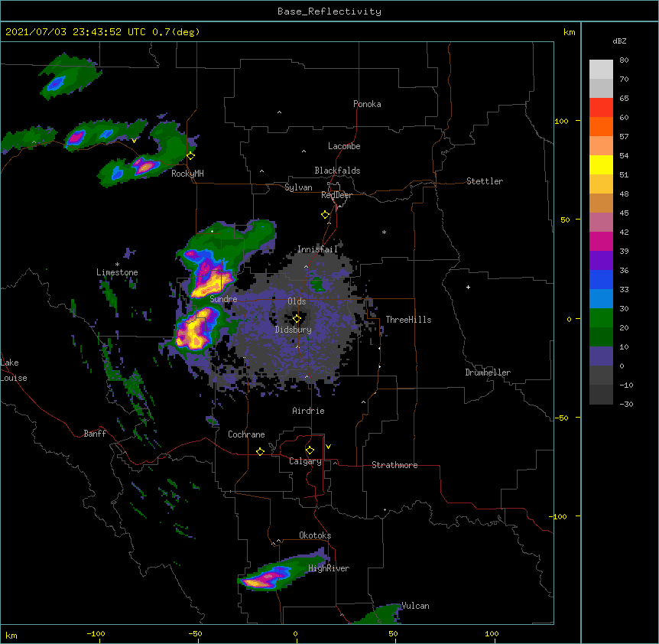Screen dimensions: 659x644
Task: Select the red 60–65 dBZ legend swatch
Action: point(601,108)
